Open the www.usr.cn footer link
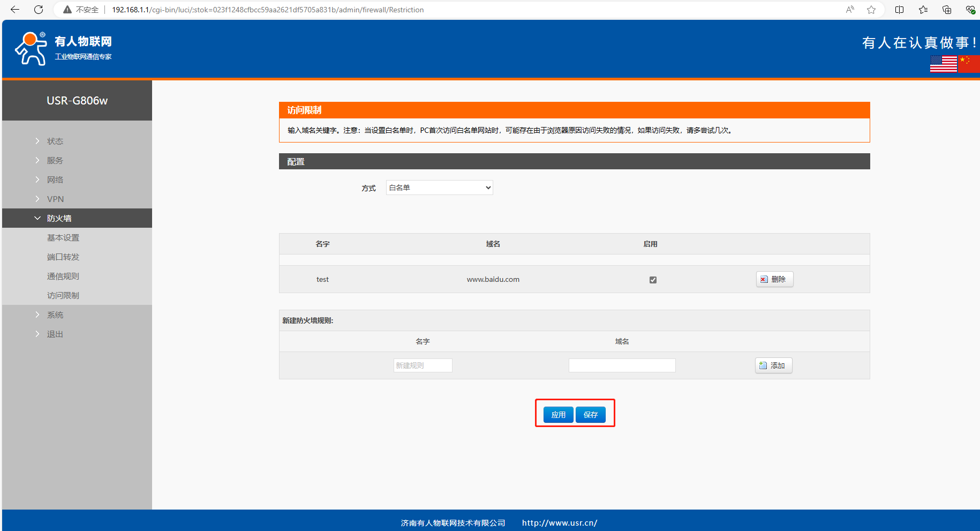This screenshot has height=531, width=980. click(x=559, y=523)
